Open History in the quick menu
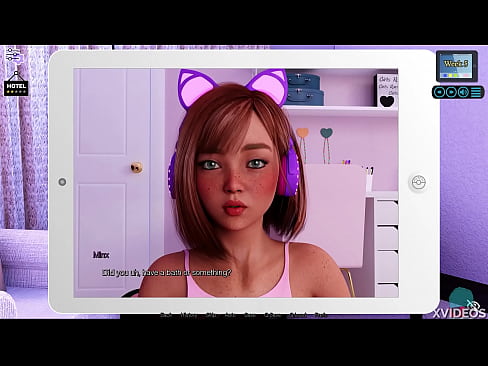Screen dimensions: 488x366 click(189, 315)
